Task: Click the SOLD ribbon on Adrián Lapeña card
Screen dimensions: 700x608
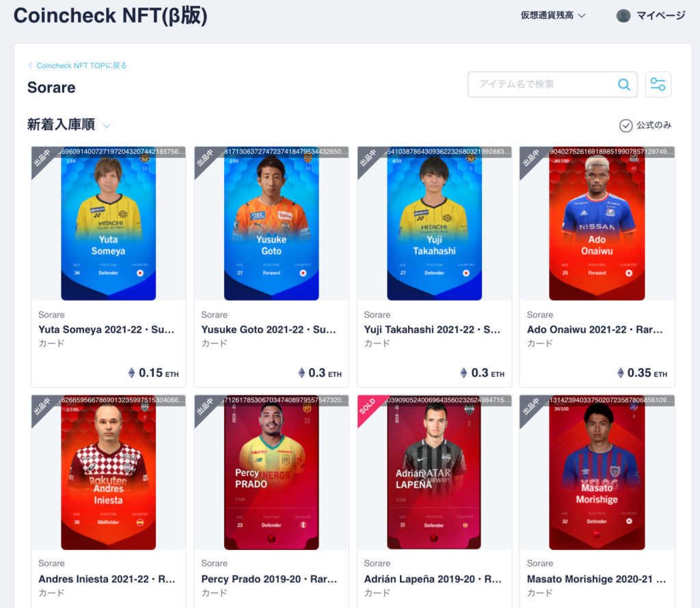Action: [369, 407]
